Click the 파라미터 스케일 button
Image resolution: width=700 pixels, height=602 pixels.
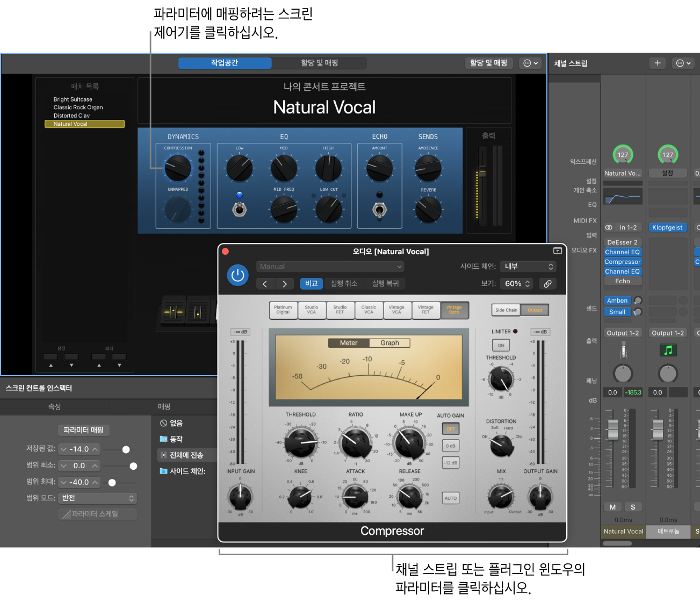pyautogui.click(x=97, y=514)
